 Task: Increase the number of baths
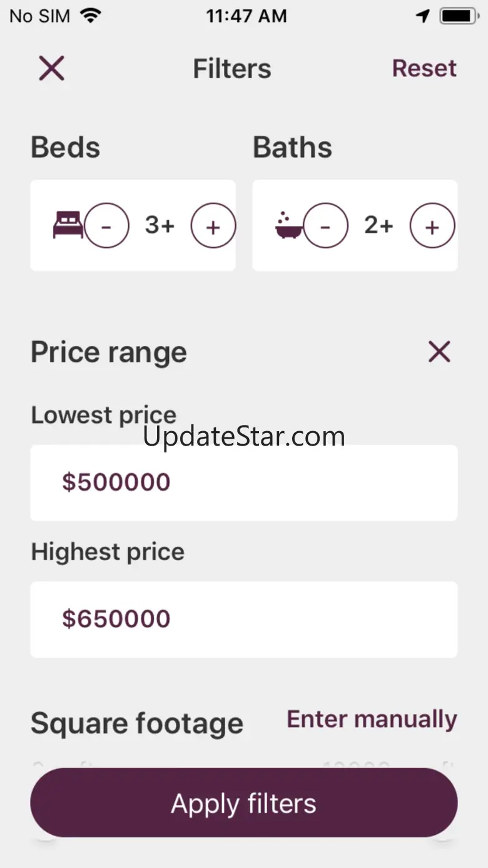coord(432,226)
